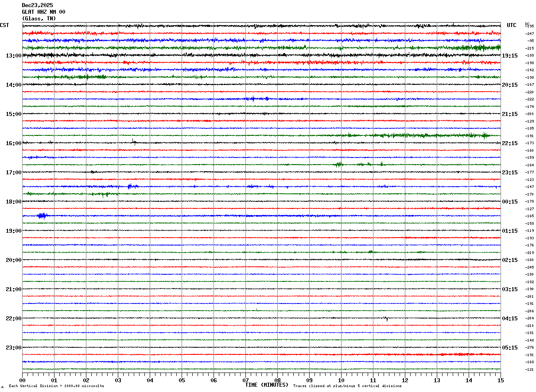Click the blue signal burst after 18:00
The width and height of the screenshot is (536, 392).
pos(43,216)
